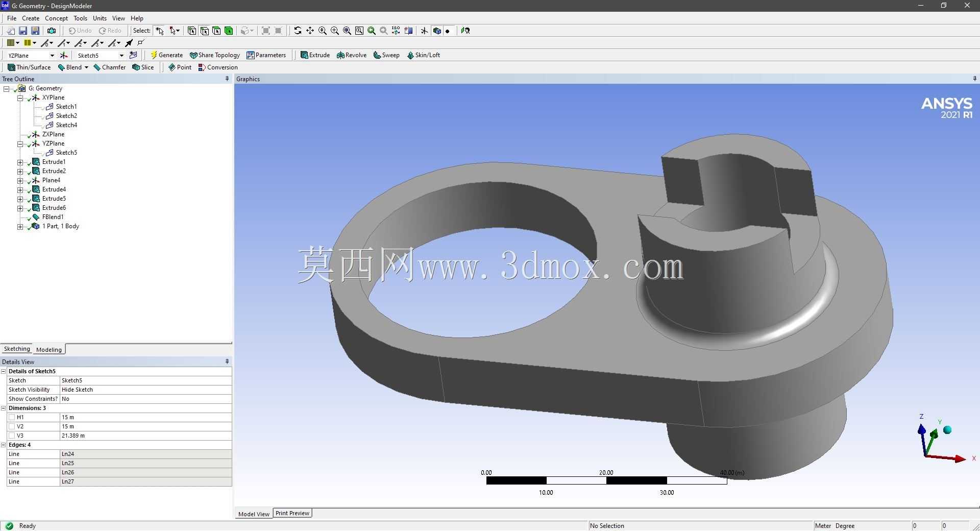Select the FBlend1 tree item
980x531 pixels.
pos(53,217)
